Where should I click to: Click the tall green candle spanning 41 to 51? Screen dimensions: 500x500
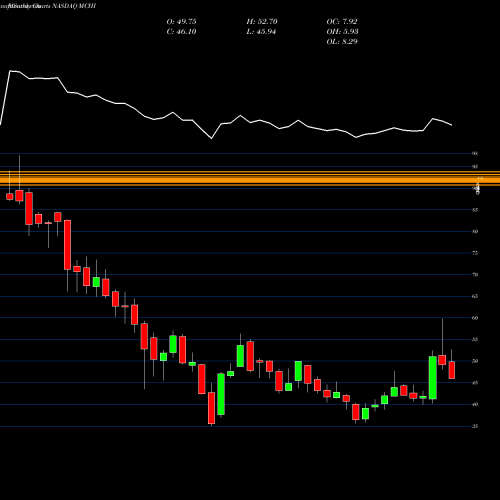click(433, 377)
